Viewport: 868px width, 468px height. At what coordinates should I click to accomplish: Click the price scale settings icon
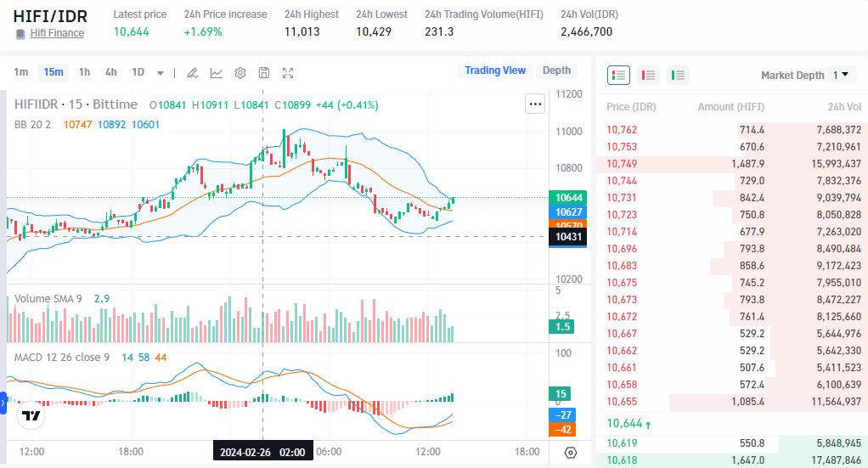[x=570, y=453]
